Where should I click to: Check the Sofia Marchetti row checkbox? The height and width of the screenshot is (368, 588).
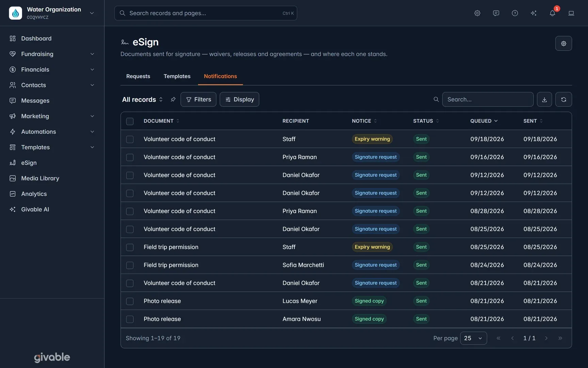tap(130, 265)
